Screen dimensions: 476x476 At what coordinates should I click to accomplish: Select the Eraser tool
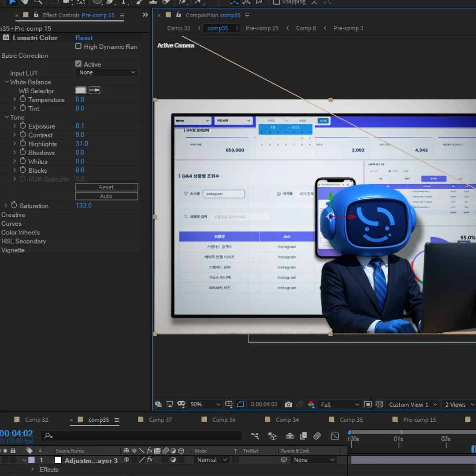click(x=166, y=2)
